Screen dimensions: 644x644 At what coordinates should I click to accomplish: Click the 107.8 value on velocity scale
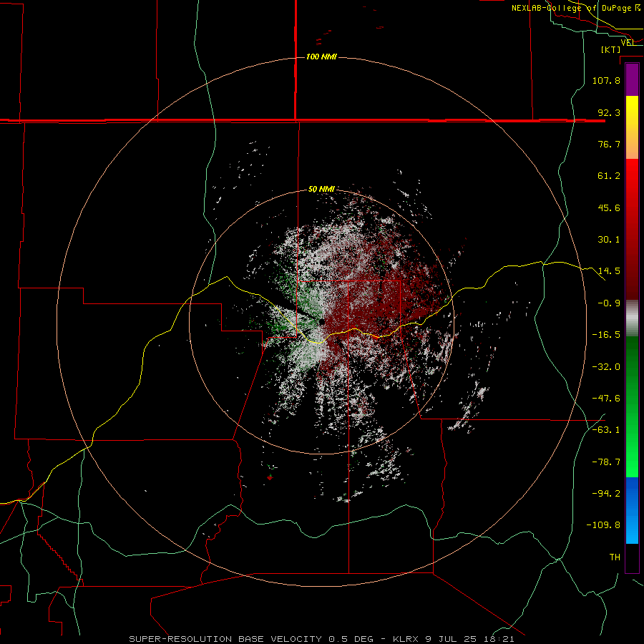[x=606, y=80]
